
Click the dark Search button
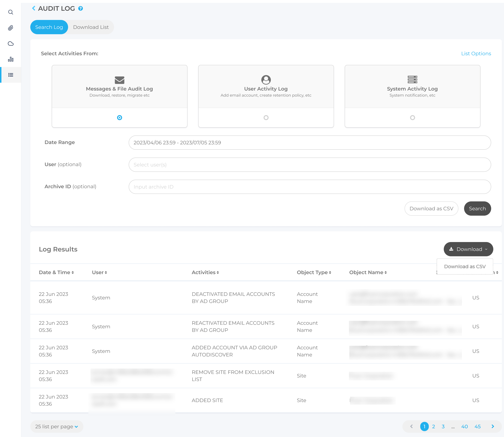(x=477, y=209)
